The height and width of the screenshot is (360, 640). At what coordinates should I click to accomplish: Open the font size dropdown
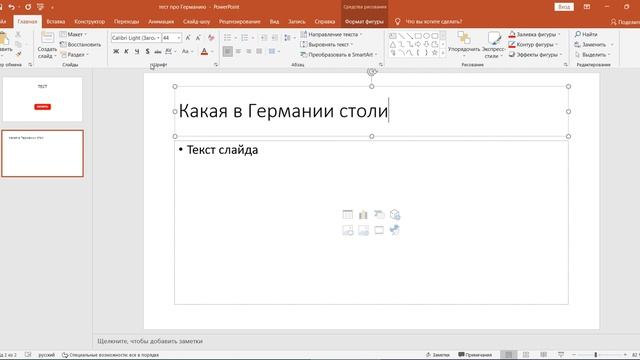(x=179, y=38)
